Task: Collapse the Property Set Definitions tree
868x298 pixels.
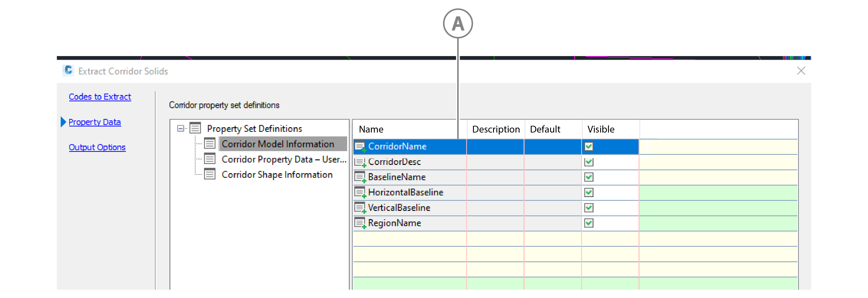Action: point(181,128)
